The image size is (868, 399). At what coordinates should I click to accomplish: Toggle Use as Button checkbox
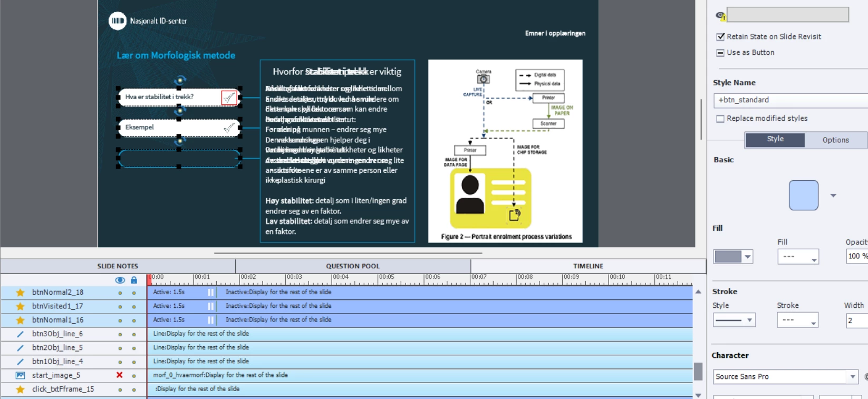720,53
